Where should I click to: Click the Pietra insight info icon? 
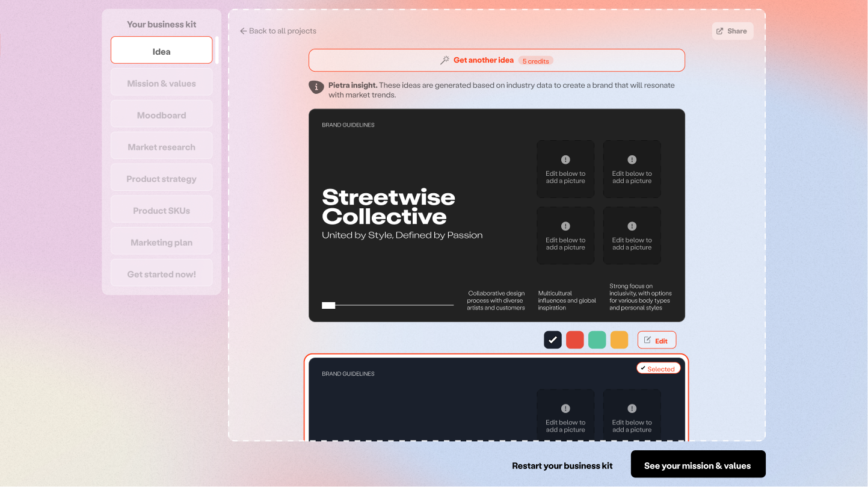click(x=316, y=87)
